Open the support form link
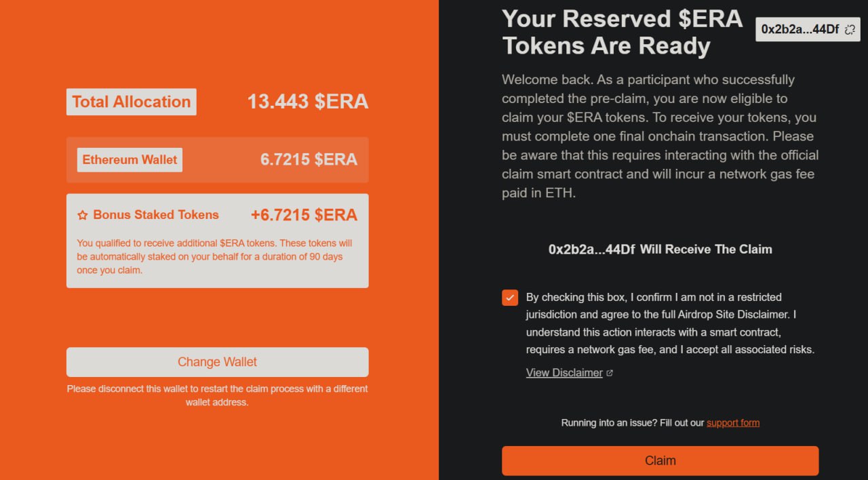 coord(733,423)
